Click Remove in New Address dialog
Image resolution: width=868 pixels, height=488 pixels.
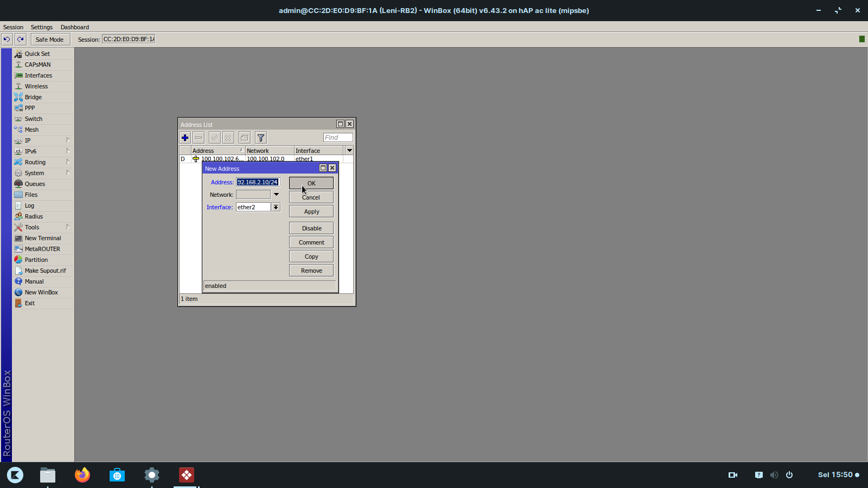point(311,271)
